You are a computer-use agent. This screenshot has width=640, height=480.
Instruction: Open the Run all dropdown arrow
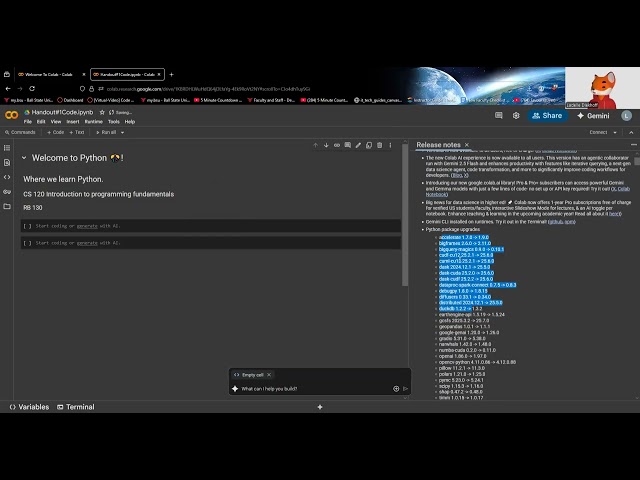(122, 132)
